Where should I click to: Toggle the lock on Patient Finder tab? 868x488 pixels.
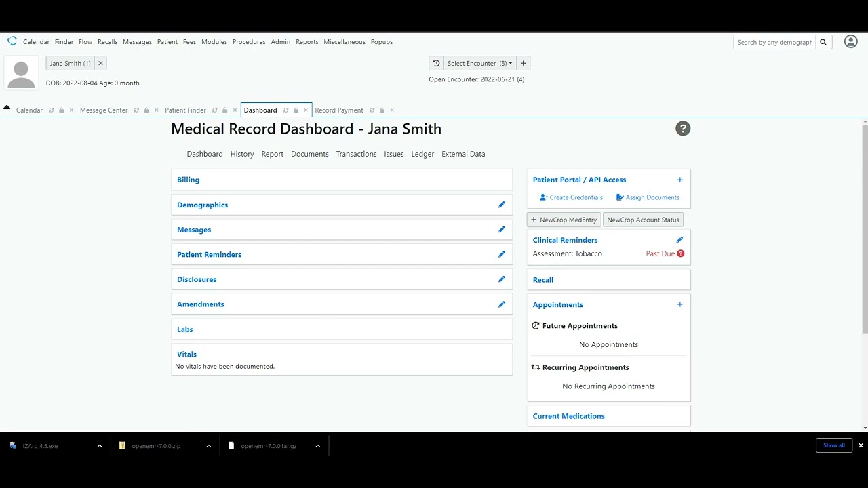tap(224, 110)
